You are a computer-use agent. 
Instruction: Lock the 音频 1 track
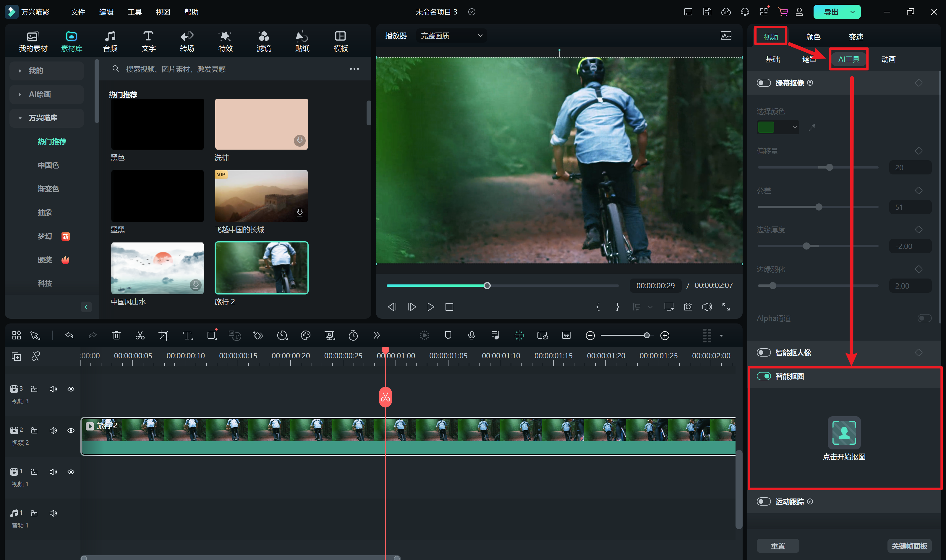click(34, 513)
